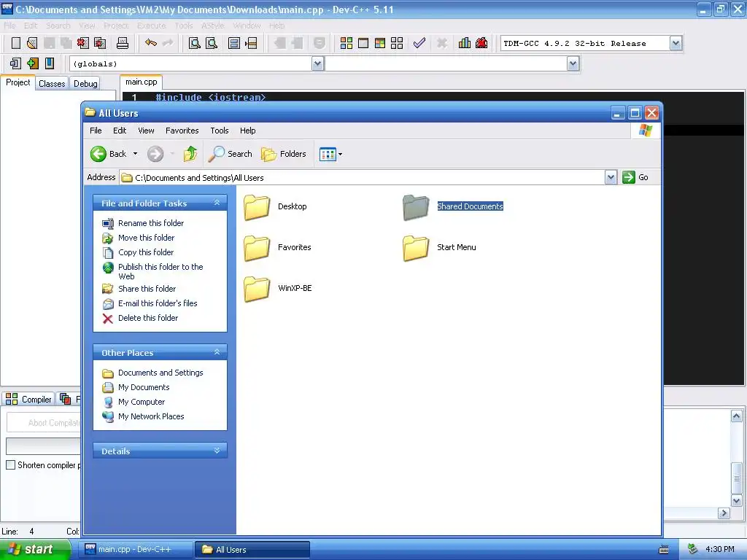Collapse the Other Places panel
The image size is (747, 560).
click(x=217, y=352)
